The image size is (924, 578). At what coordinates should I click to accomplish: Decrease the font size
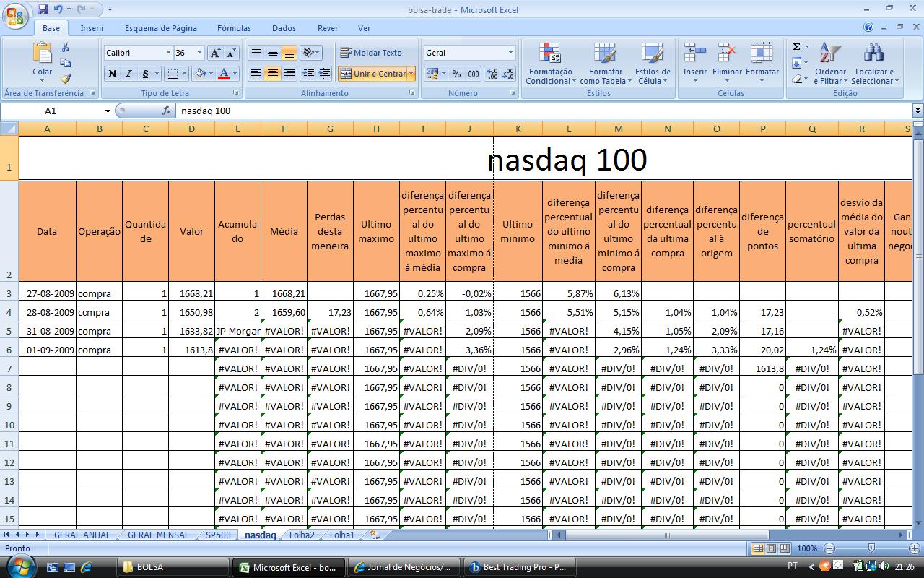(231, 53)
